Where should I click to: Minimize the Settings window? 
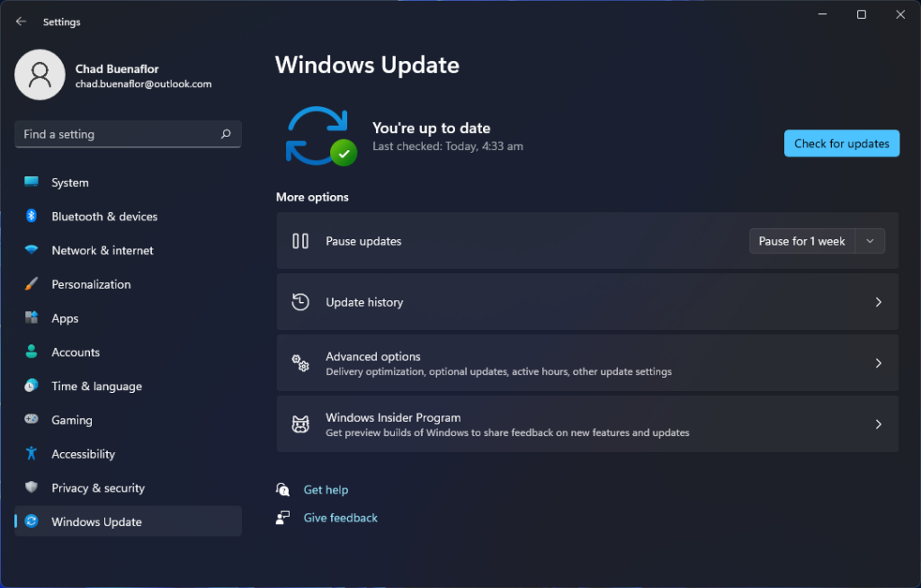[822, 14]
